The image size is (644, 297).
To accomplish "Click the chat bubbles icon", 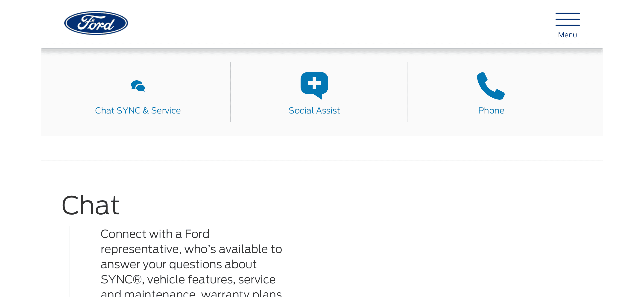I will point(138,86).
